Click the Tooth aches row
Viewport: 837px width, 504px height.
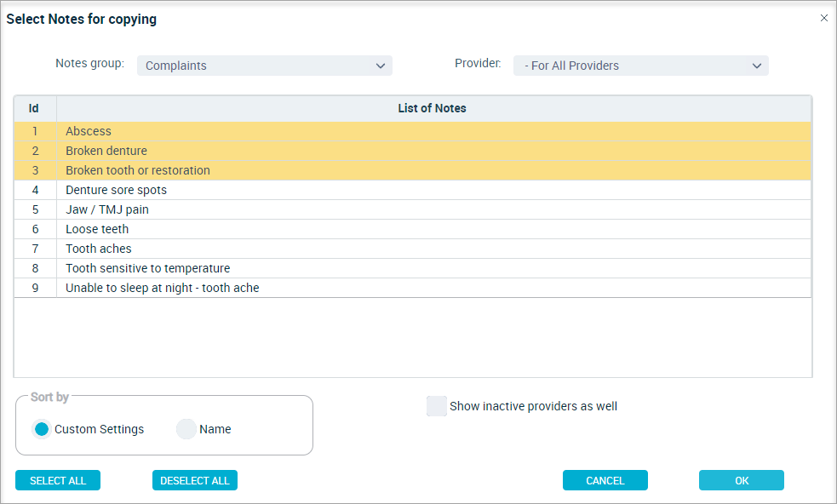[x=412, y=249]
